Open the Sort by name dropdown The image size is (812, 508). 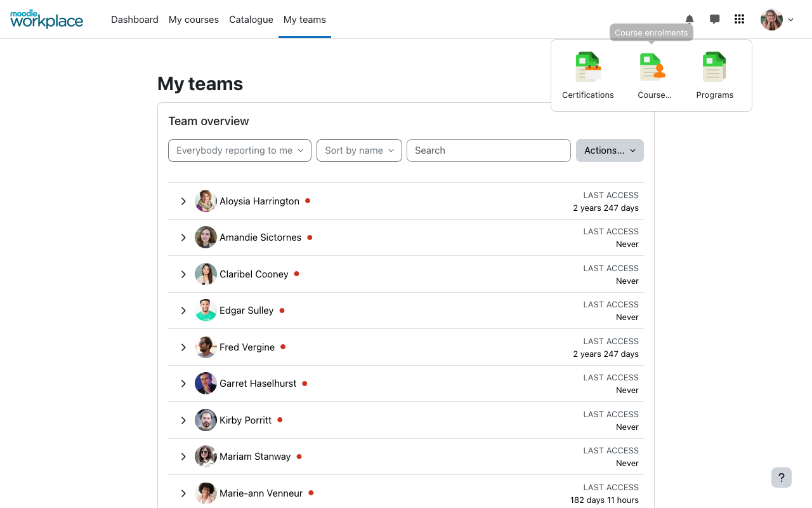[x=359, y=150]
